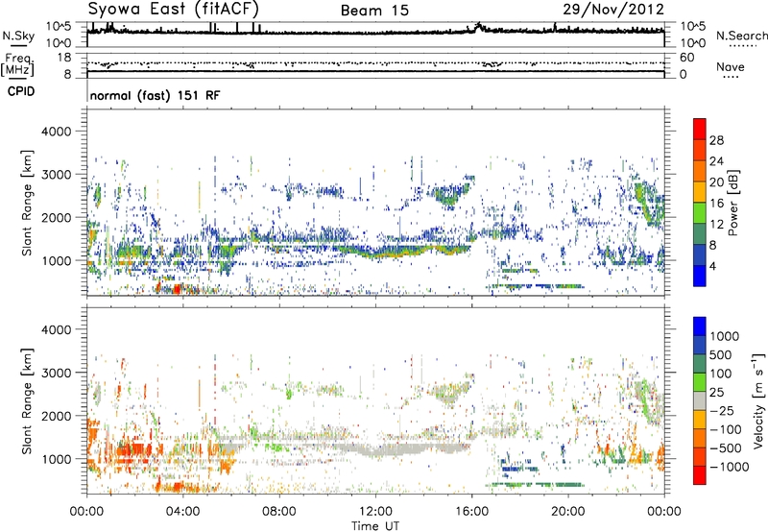Click the 'Slant Range [km]' label of the power panel
The height and width of the screenshot is (532, 768).
(27, 203)
